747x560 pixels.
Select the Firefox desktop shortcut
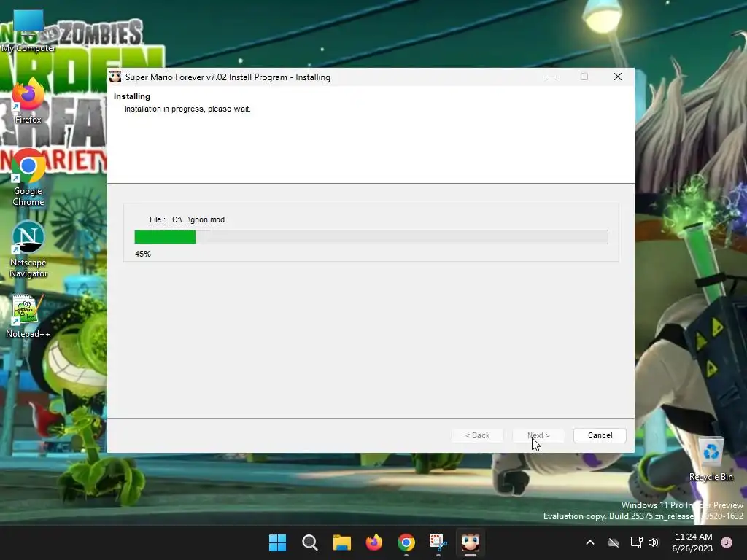[28, 101]
